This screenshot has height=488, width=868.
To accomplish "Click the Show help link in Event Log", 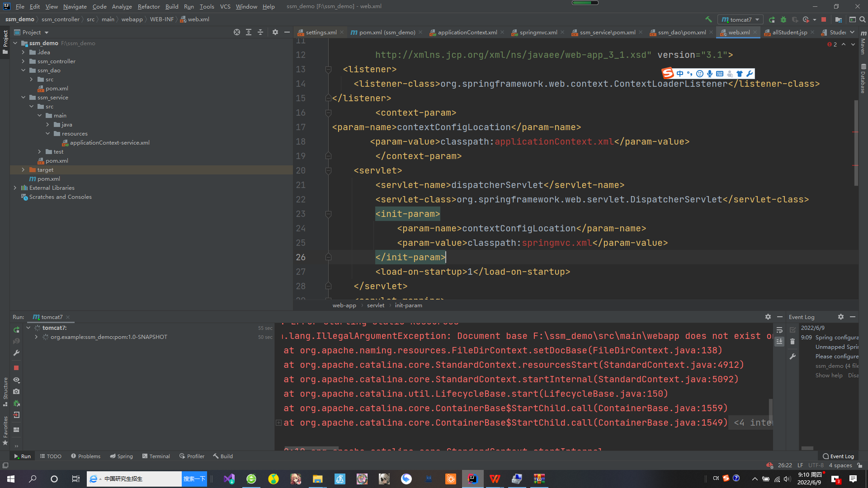I will (829, 375).
